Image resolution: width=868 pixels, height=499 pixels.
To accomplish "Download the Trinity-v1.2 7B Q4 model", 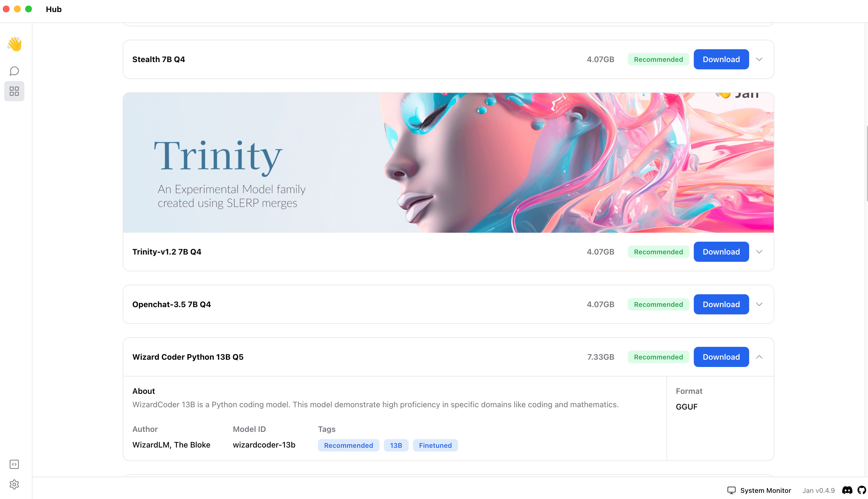I will click(x=721, y=252).
